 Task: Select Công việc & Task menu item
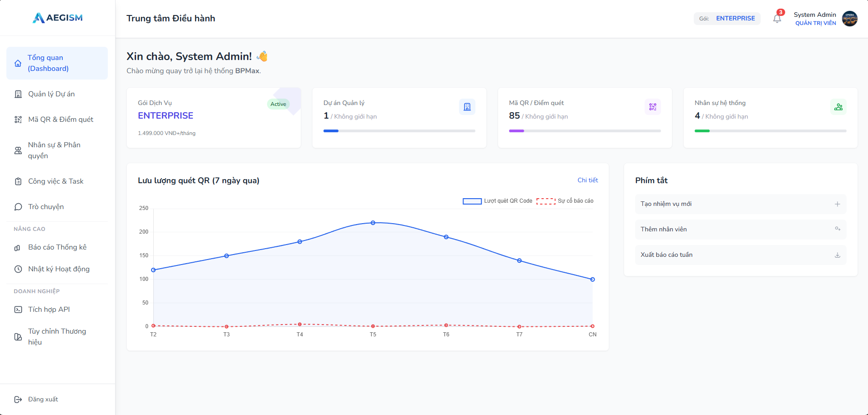coord(56,181)
